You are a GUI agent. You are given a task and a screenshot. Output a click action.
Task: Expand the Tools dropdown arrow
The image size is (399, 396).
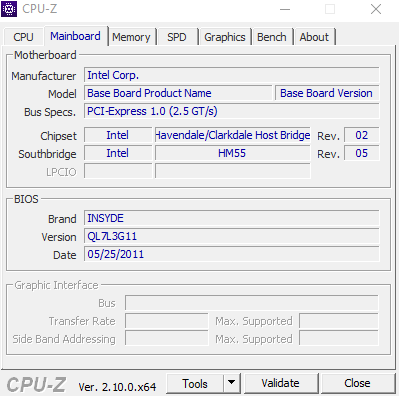pyautogui.click(x=231, y=383)
